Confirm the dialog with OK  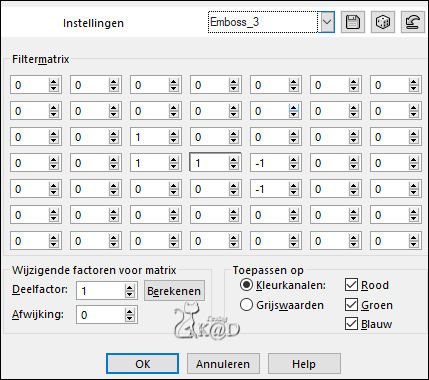[x=143, y=364]
